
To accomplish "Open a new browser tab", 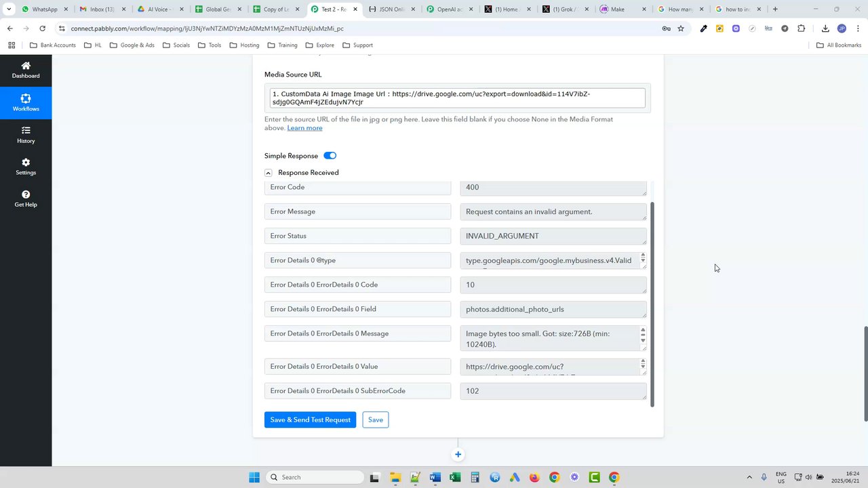I will pos(775,9).
